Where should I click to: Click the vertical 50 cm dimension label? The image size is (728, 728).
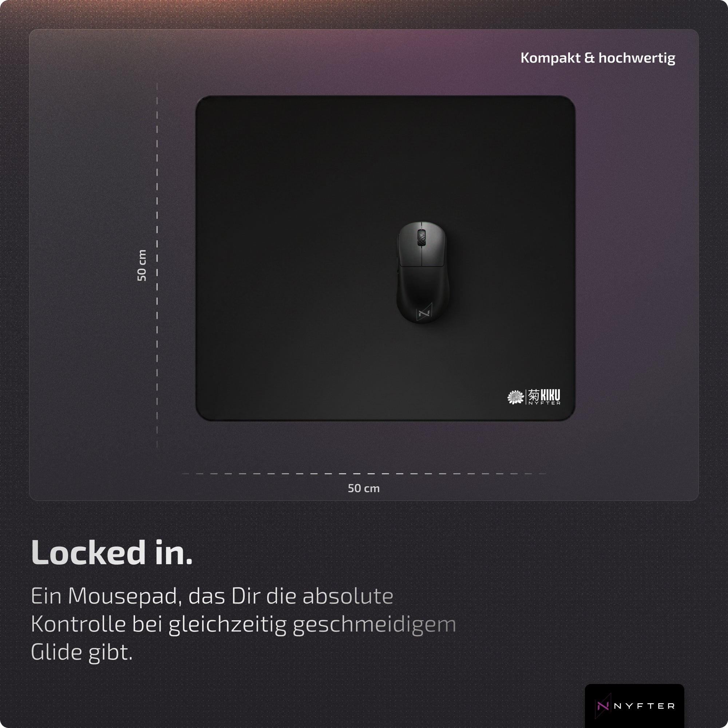pos(142,265)
